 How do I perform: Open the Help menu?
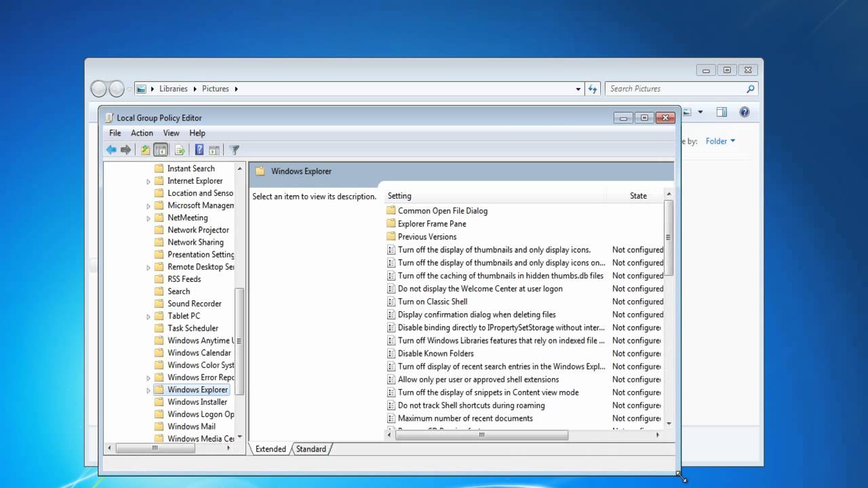tap(197, 133)
